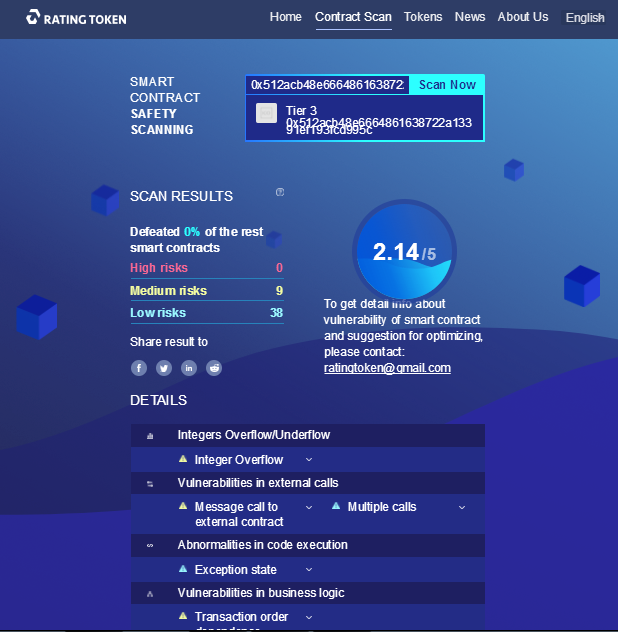The width and height of the screenshot is (618, 632).
Task: Click the Multiple calls label
Action: [x=382, y=507]
